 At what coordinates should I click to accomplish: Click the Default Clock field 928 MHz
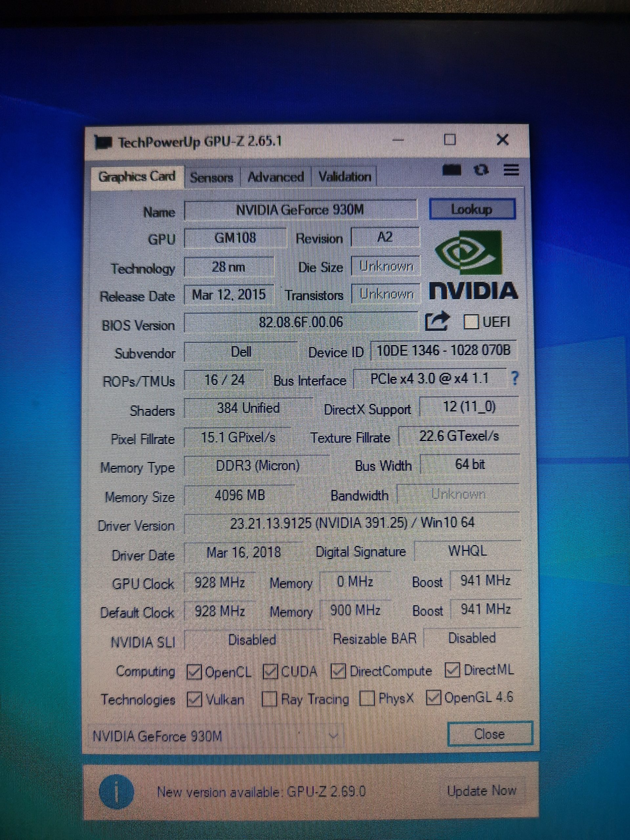[220, 611]
